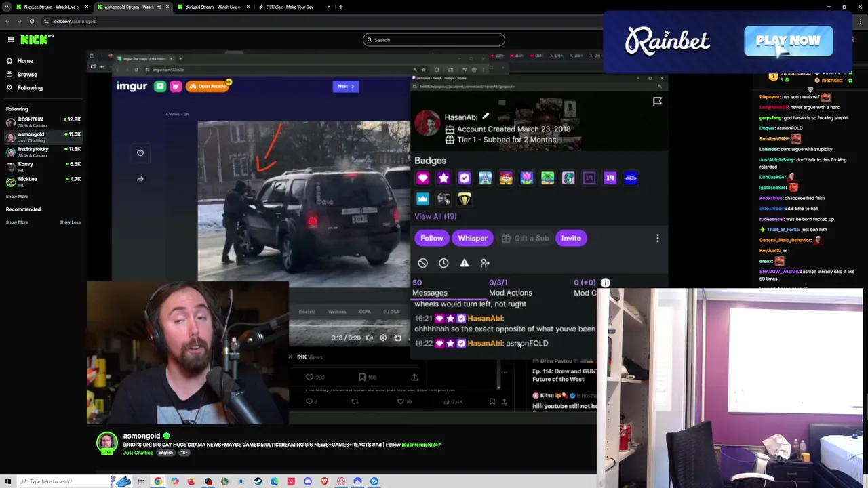Click the Rainbet logo banner
Screen dimensions: 868x488
coord(667,41)
